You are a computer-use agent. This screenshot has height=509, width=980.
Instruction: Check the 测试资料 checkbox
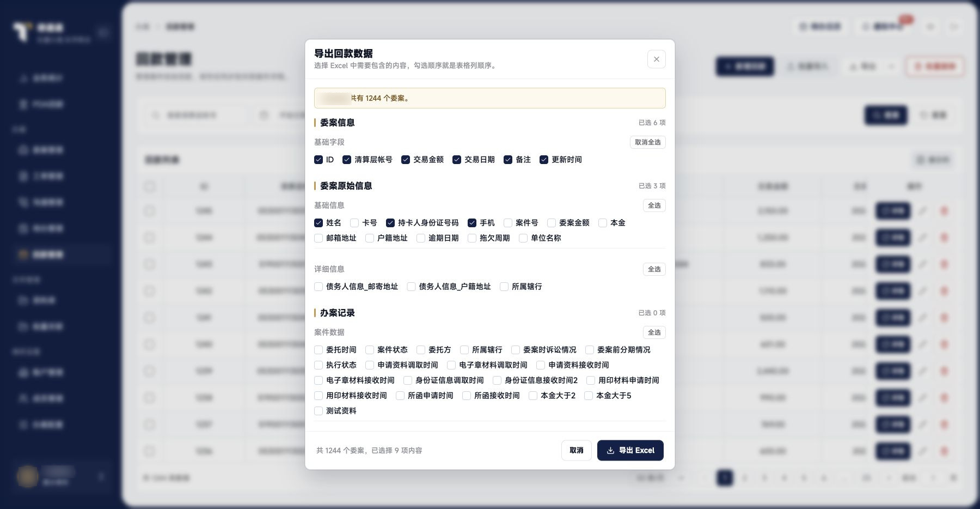pyautogui.click(x=318, y=411)
